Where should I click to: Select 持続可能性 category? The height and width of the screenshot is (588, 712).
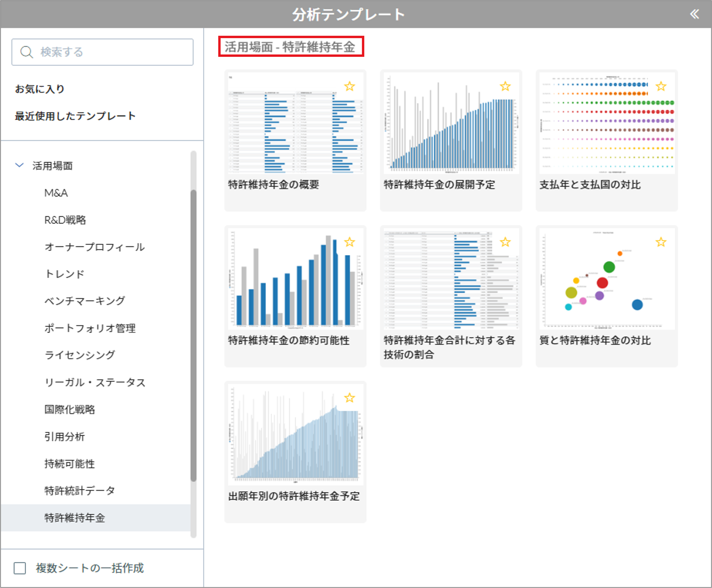70,463
